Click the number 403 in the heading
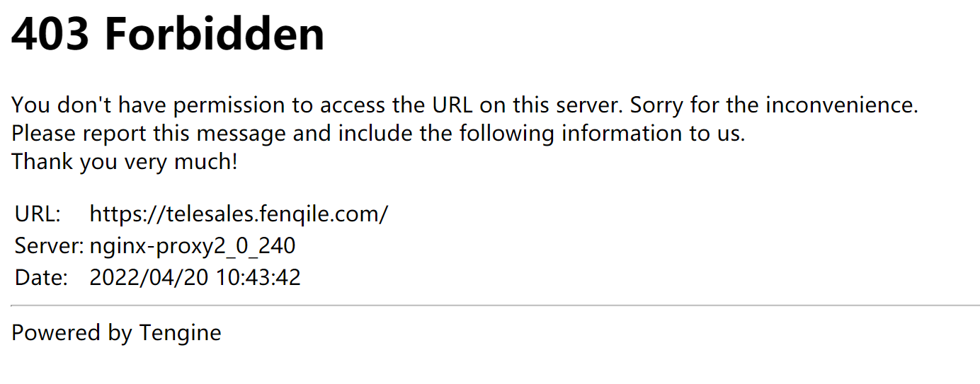The image size is (980, 384). 50,34
